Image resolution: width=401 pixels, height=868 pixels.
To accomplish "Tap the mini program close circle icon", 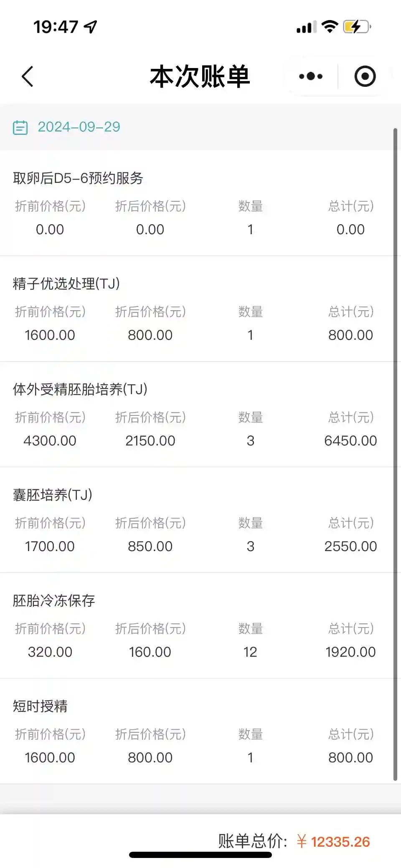I will tap(365, 76).
